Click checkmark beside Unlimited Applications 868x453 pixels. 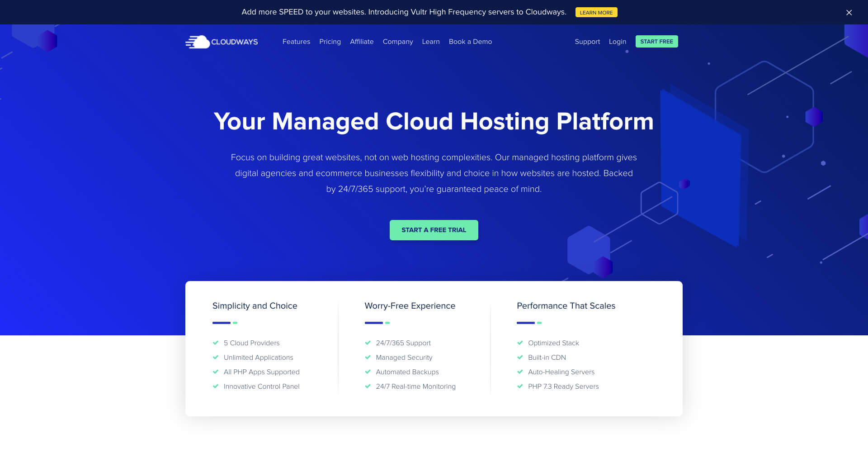point(216,357)
